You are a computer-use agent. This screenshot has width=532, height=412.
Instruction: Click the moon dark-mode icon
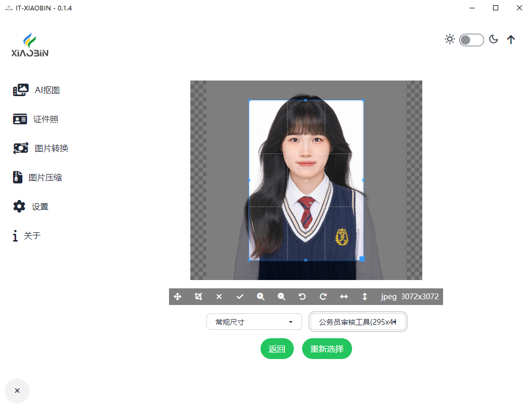(494, 39)
